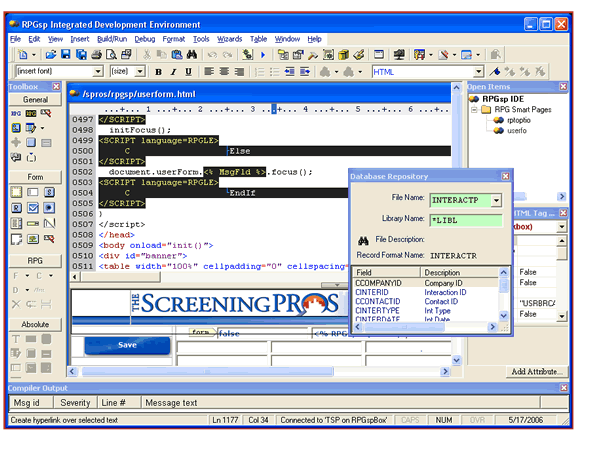Click the Print icon in toolbar

click(97, 55)
